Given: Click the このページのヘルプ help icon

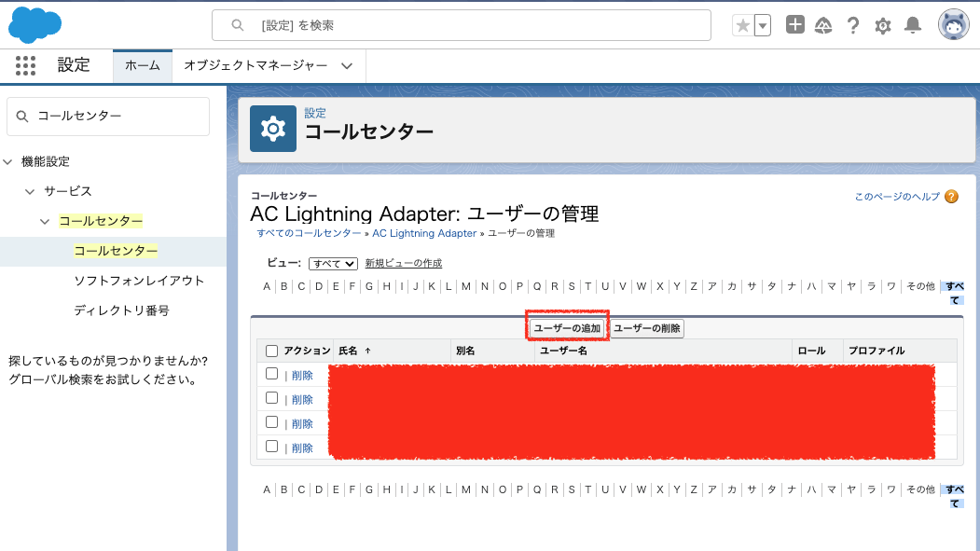Looking at the screenshot, I should click(951, 198).
